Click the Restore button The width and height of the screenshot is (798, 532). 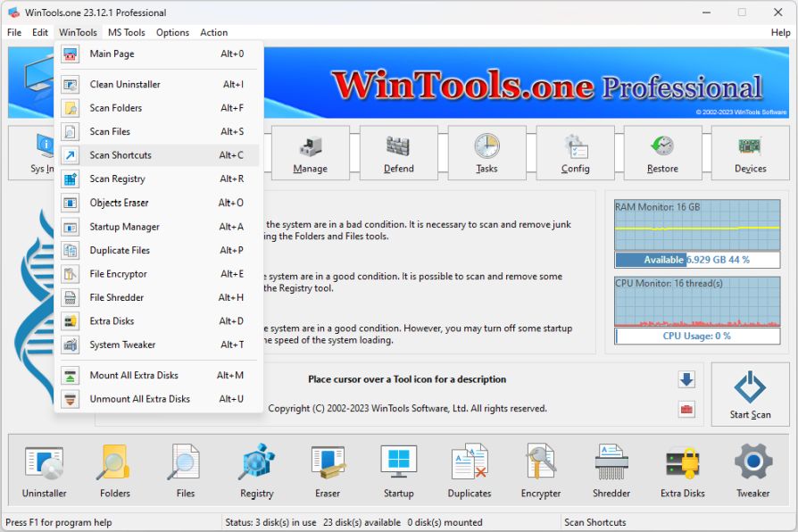pos(662,154)
